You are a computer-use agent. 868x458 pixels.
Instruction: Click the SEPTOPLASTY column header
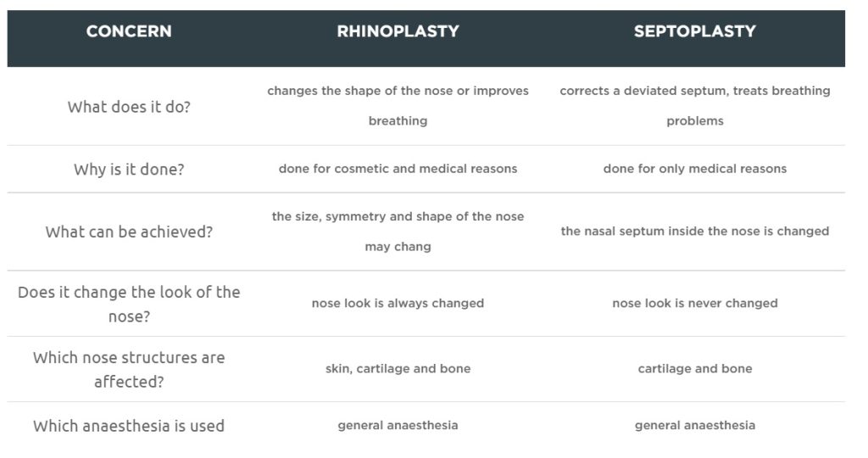[x=694, y=31]
